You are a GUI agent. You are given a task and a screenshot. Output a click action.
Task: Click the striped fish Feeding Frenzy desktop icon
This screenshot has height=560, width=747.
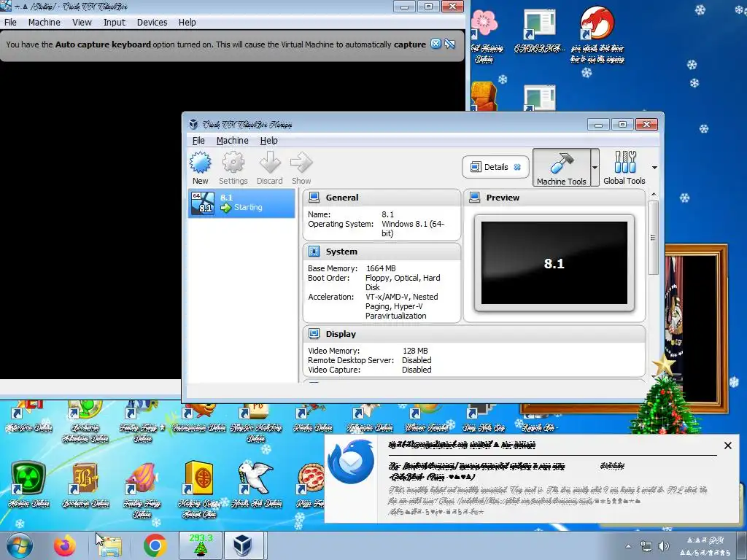tap(142, 478)
